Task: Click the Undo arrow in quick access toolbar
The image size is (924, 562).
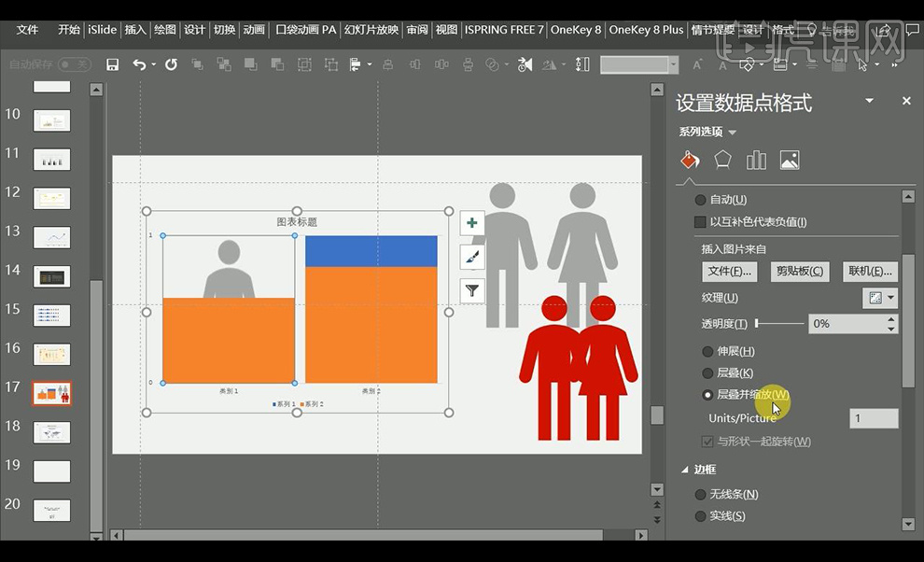Action: (x=139, y=64)
